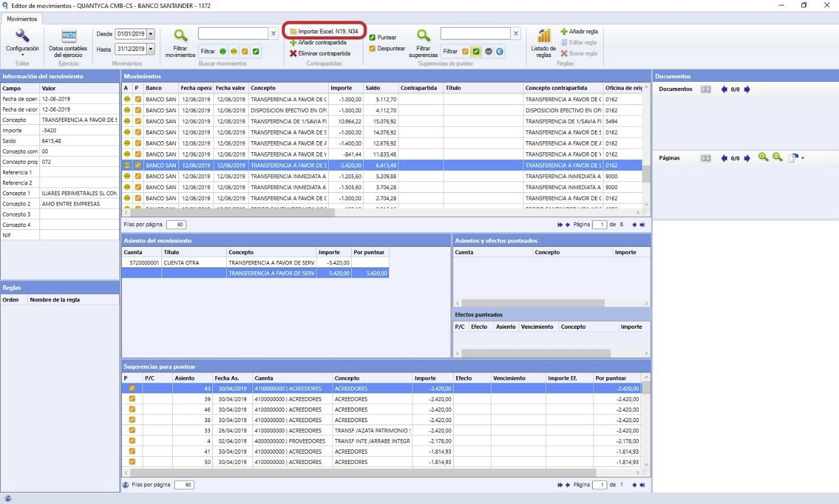Go to previous page in Páginas
This screenshot has height=504, width=839.
click(724, 158)
